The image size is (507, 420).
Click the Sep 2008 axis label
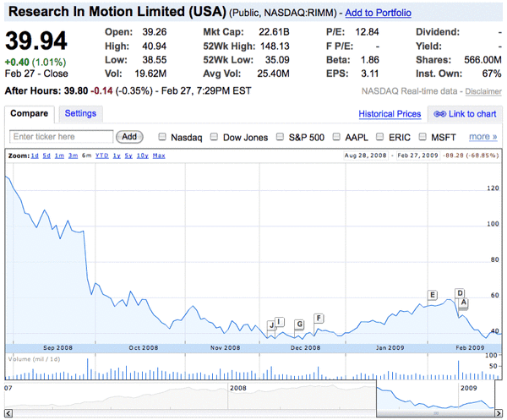[x=57, y=348]
